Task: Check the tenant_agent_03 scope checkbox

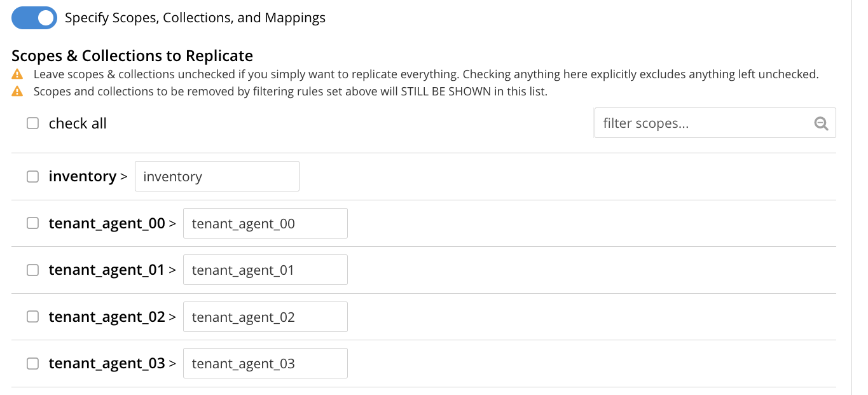Action: (32, 363)
